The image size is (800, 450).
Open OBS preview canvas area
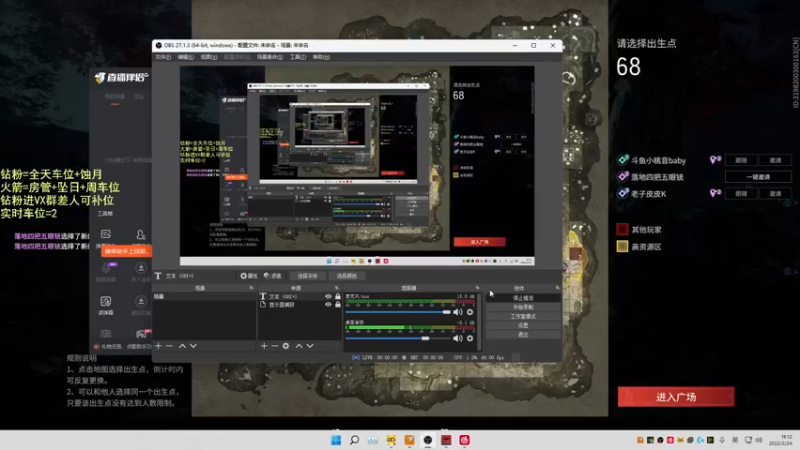[357, 166]
